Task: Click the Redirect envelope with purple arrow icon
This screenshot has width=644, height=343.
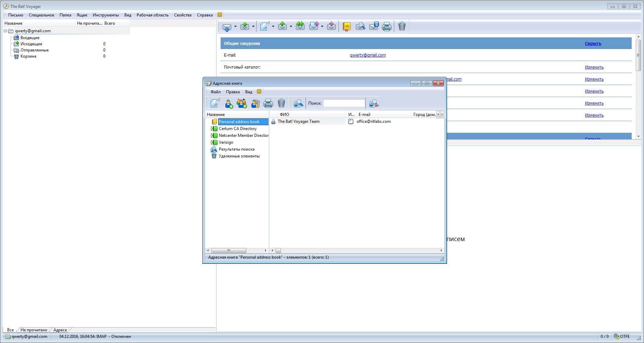Action: tap(331, 26)
